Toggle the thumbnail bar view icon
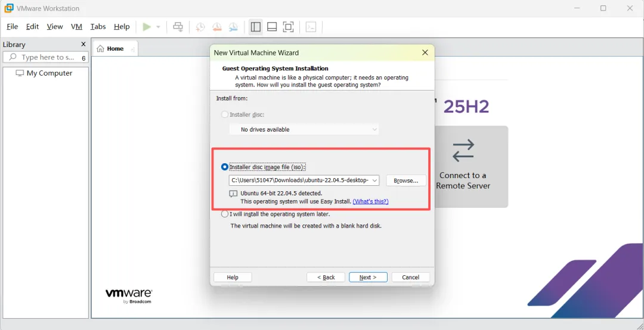The height and width of the screenshot is (330, 644). coord(272,27)
